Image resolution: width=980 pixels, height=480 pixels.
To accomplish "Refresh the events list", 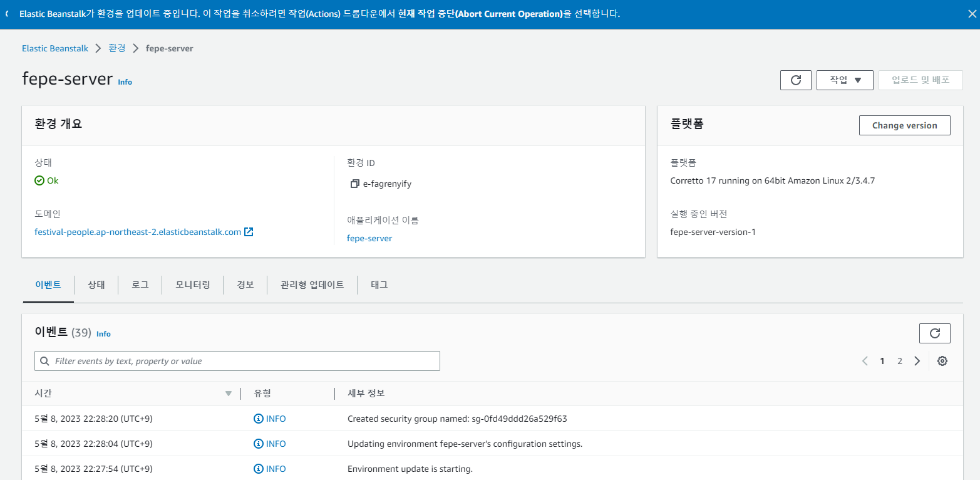I will pyautogui.click(x=934, y=333).
